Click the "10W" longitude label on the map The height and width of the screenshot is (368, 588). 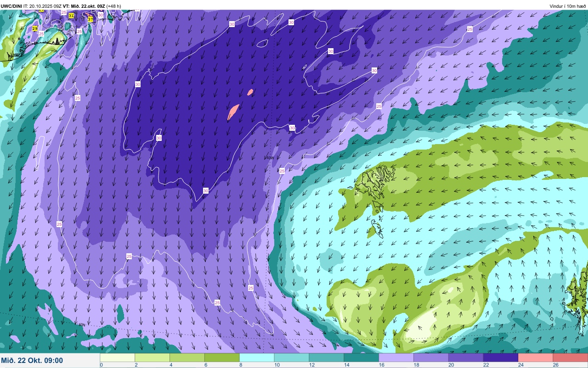point(270,158)
